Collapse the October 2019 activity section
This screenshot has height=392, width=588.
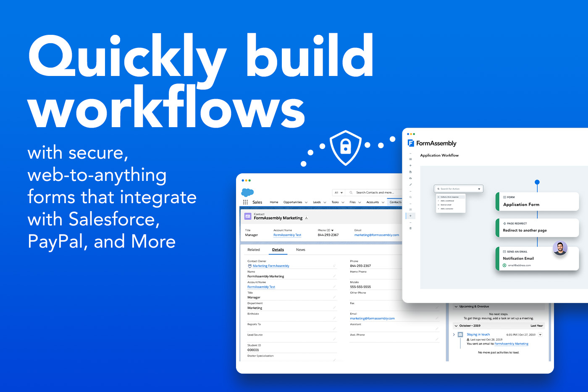pyautogui.click(x=456, y=326)
